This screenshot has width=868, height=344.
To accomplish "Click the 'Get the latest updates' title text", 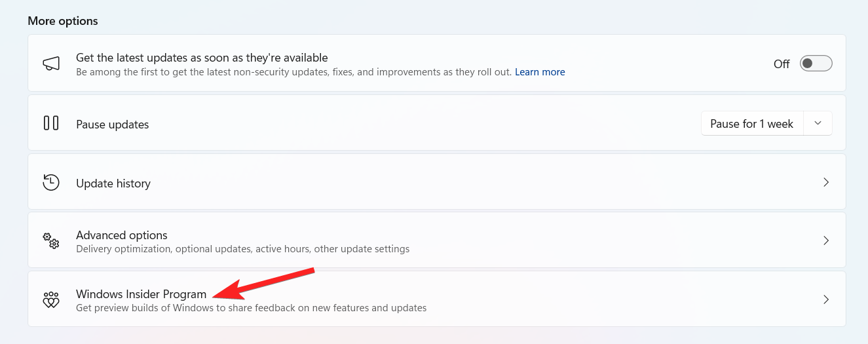I will click(x=202, y=58).
